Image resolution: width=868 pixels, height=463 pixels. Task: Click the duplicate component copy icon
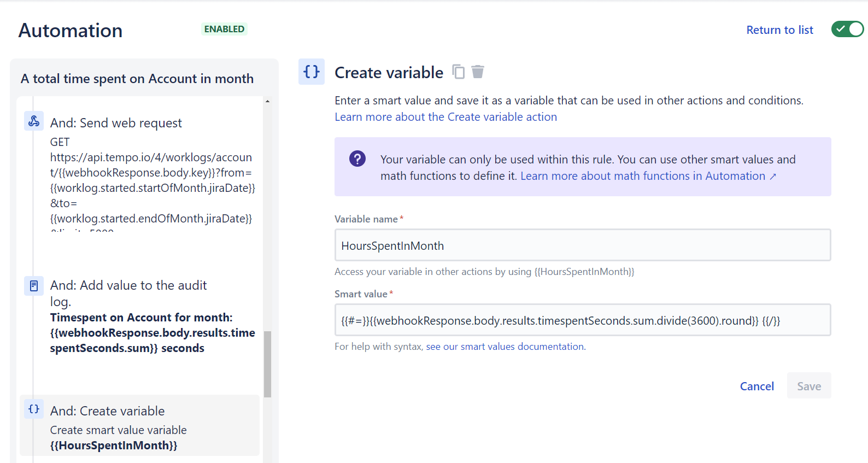coord(459,72)
